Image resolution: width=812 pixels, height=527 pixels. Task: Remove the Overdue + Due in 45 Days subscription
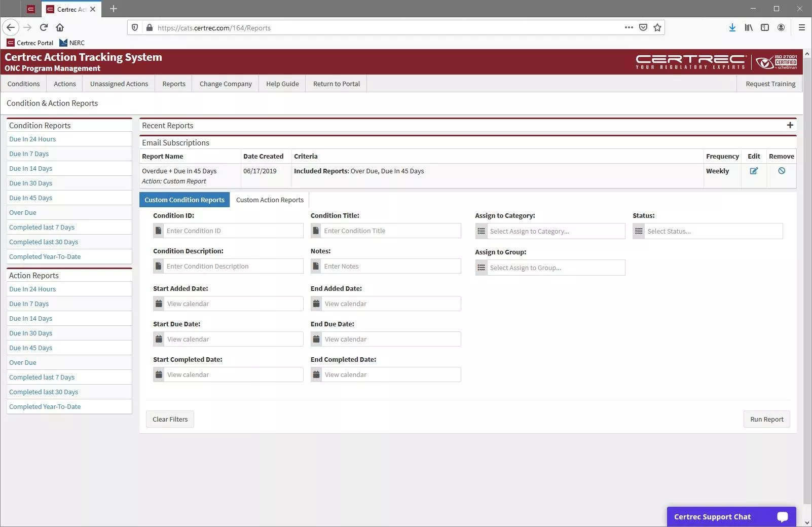coord(782,171)
